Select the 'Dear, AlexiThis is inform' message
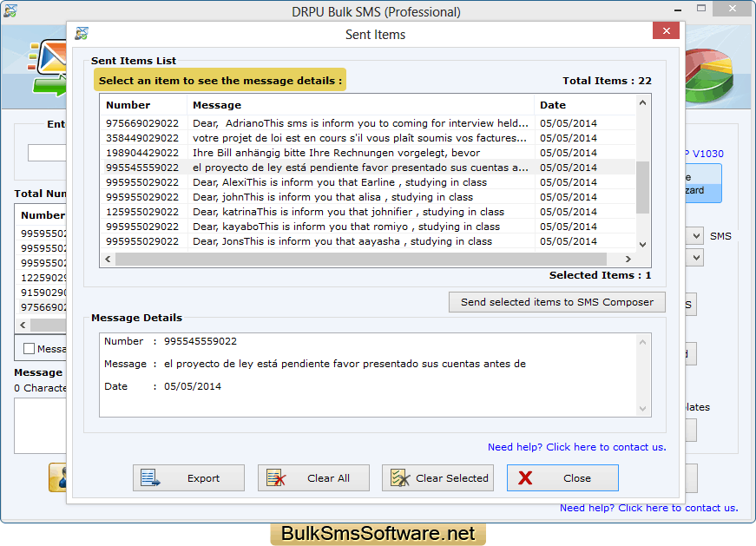This screenshot has width=756, height=546. 339,182
